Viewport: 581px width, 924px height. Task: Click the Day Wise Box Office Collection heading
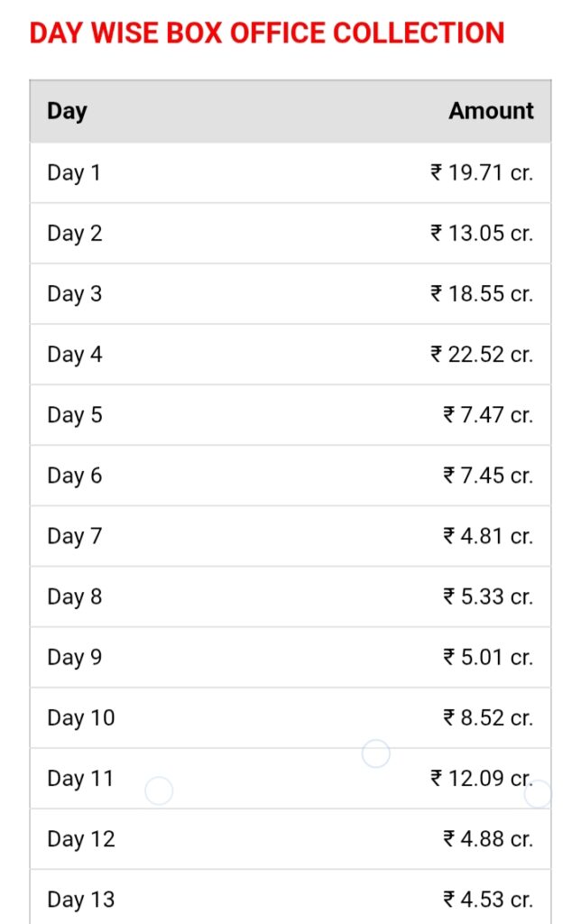click(x=267, y=33)
